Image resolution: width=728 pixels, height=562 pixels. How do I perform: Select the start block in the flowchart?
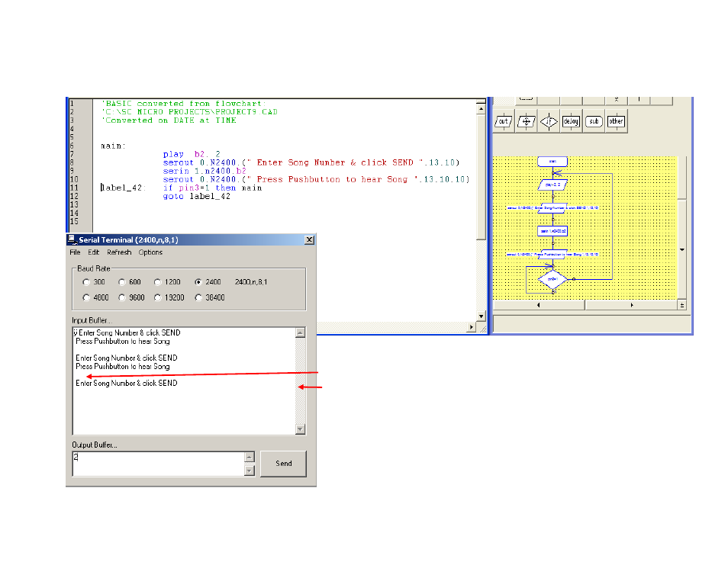552,162
